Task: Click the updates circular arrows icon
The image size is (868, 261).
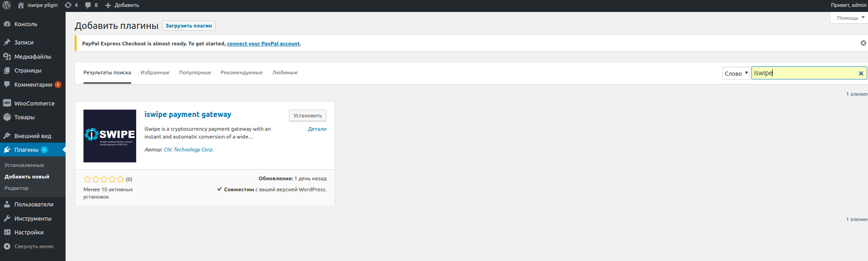Action: pos(68,5)
